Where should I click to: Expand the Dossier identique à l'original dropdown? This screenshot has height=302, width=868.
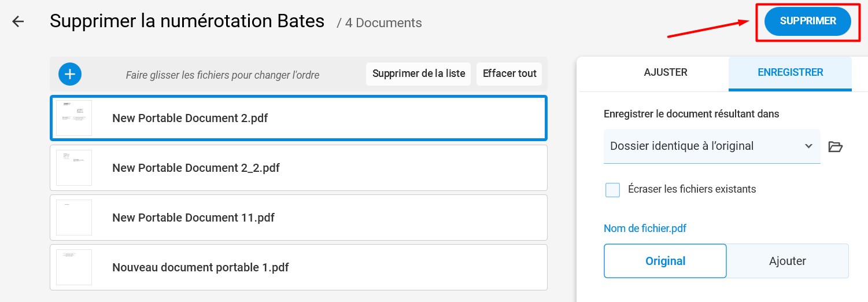(712, 146)
